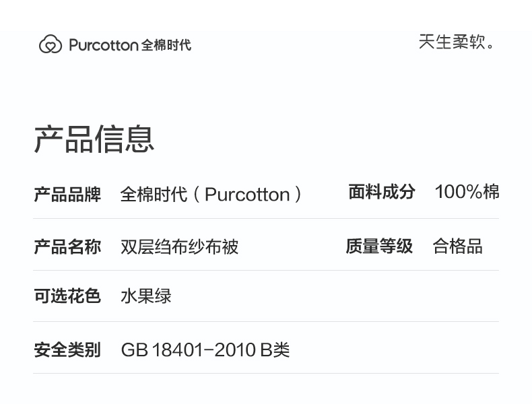Screen dimensions: 532x404
Task: Click 全棉时代 in the product brand row
Action: click(x=154, y=195)
